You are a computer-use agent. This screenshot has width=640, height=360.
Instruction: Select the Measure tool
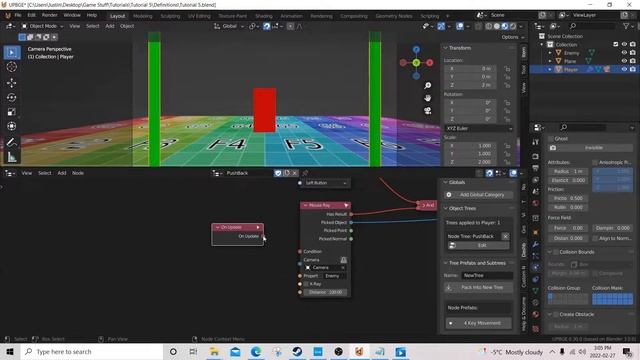pos(11,157)
